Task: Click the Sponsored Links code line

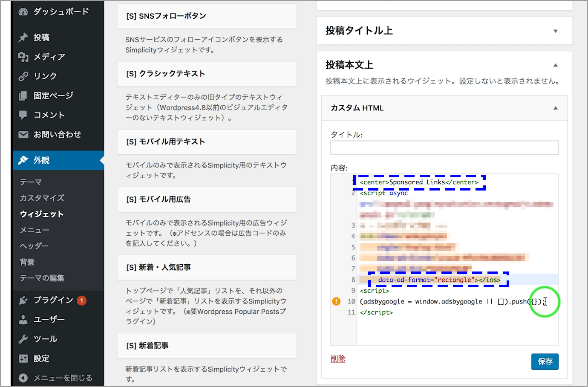Action: point(419,182)
